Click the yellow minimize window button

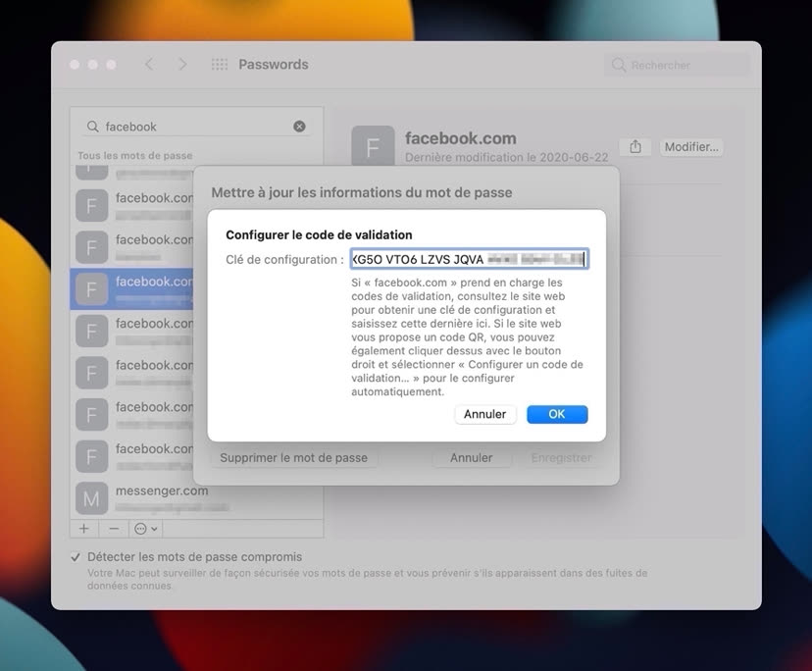click(93, 64)
